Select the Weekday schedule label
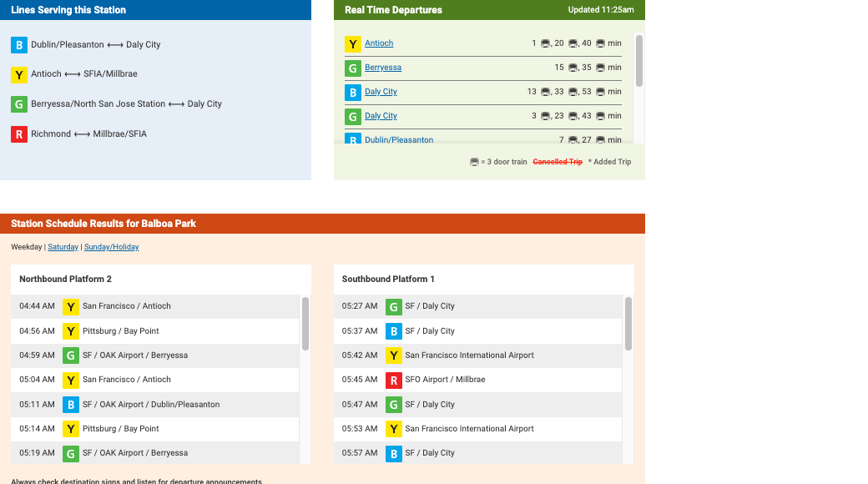Viewport: 868px width, 484px height. coord(26,247)
